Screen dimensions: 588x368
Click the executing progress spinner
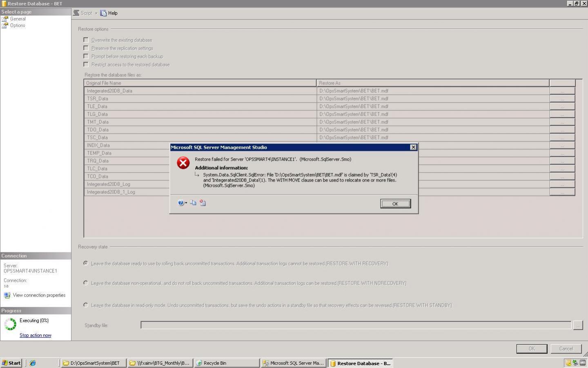click(10, 324)
